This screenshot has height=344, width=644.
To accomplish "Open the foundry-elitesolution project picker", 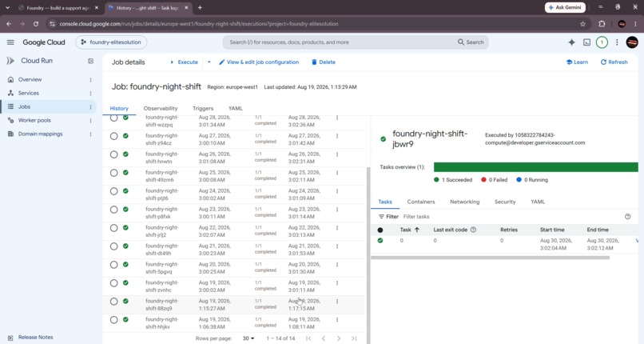I will click(x=111, y=42).
